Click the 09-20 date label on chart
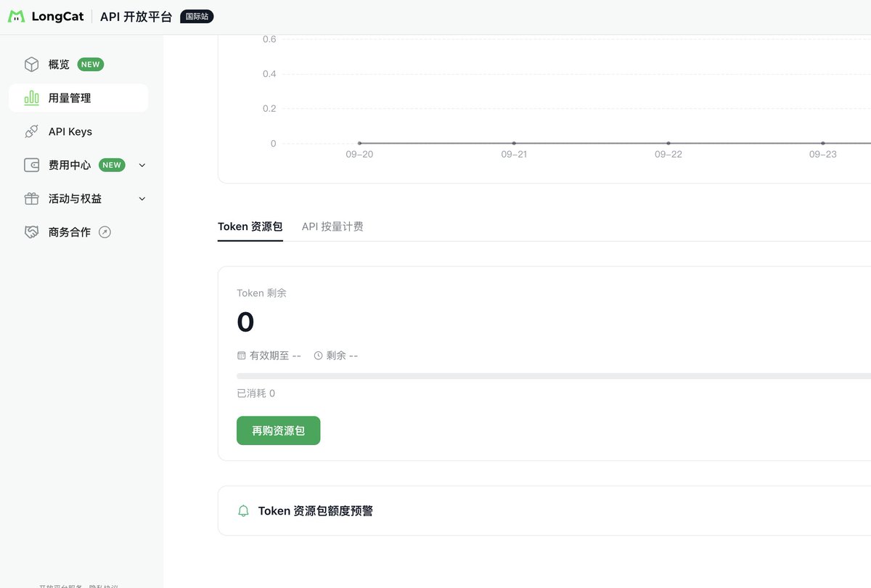The height and width of the screenshot is (588, 871). (359, 155)
